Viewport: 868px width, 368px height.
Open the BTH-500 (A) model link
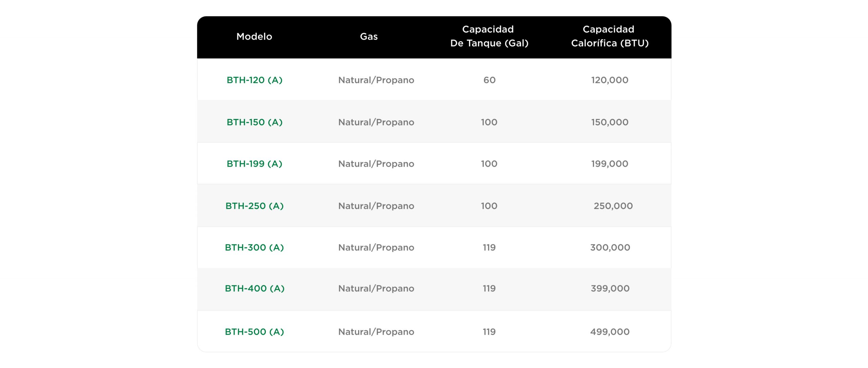point(254,332)
